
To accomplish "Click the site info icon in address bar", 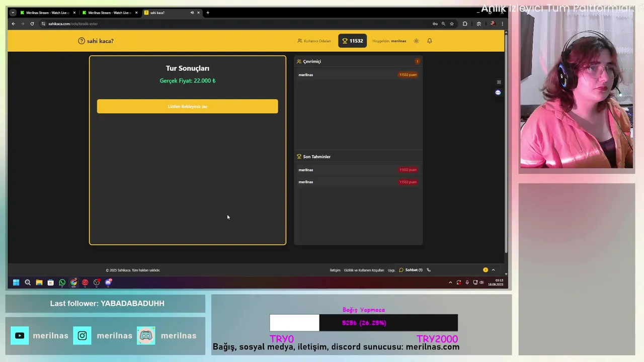I will pyautogui.click(x=43, y=24).
